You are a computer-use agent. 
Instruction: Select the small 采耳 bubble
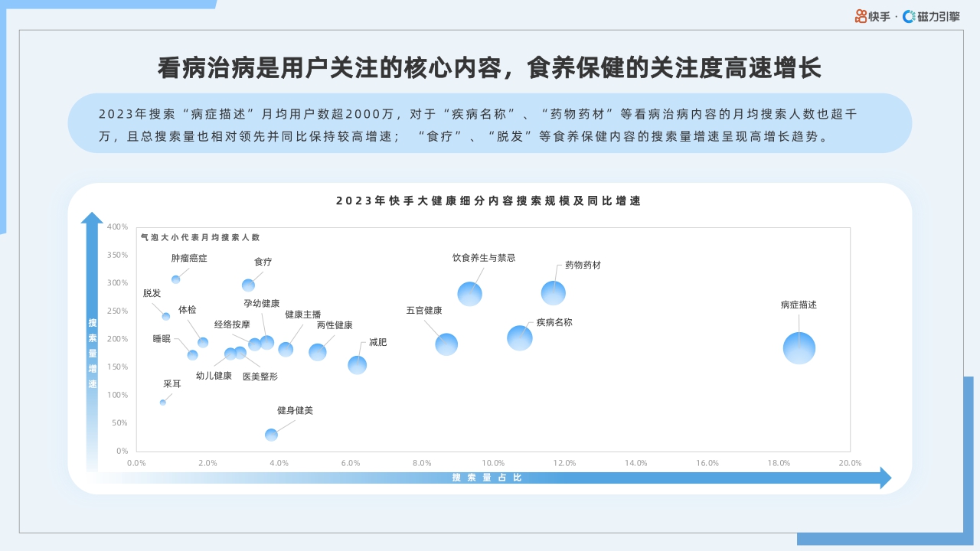(162, 401)
